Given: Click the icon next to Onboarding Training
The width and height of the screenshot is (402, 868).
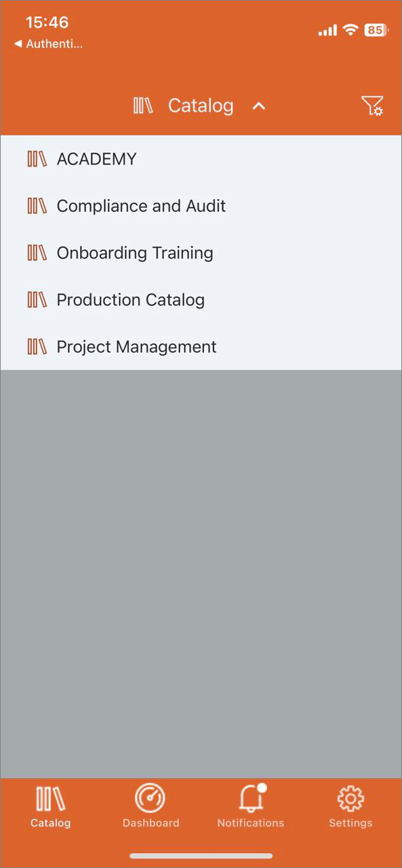Looking at the screenshot, I should [x=37, y=253].
